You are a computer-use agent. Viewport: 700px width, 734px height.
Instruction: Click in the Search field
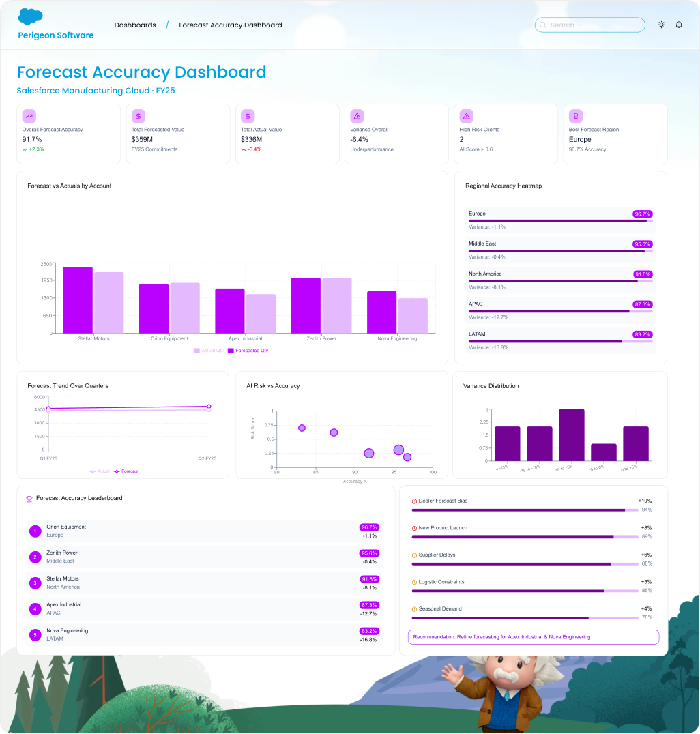589,25
